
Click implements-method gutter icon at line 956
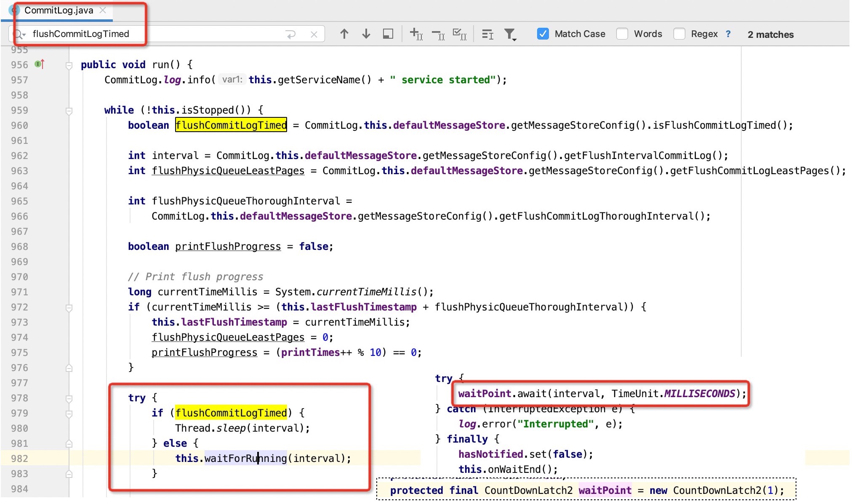click(40, 64)
